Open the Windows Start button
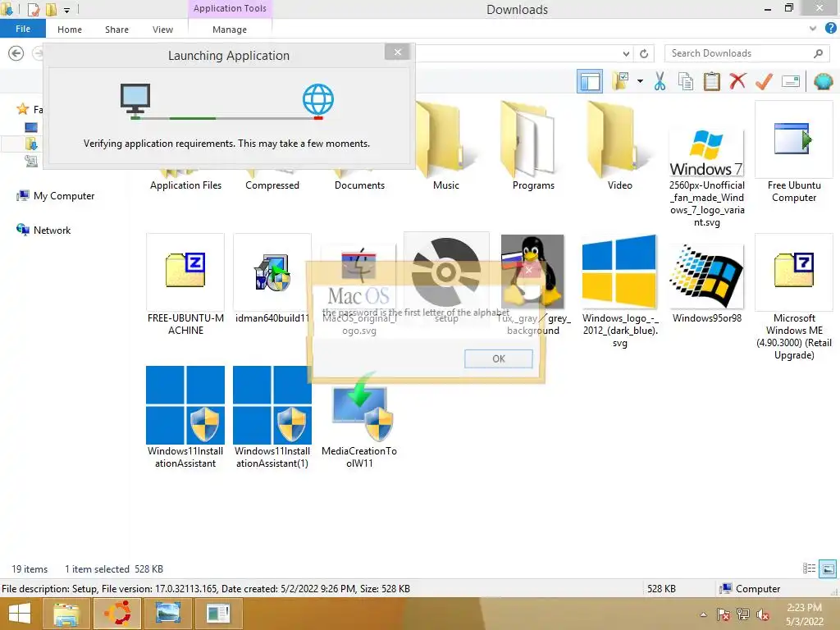 [x=20, y=614]
